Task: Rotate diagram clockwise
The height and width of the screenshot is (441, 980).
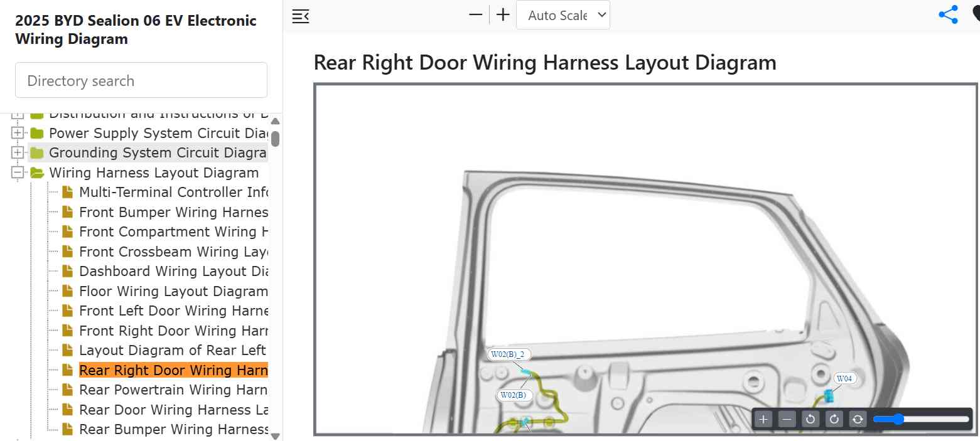Action: pos(834,419)
